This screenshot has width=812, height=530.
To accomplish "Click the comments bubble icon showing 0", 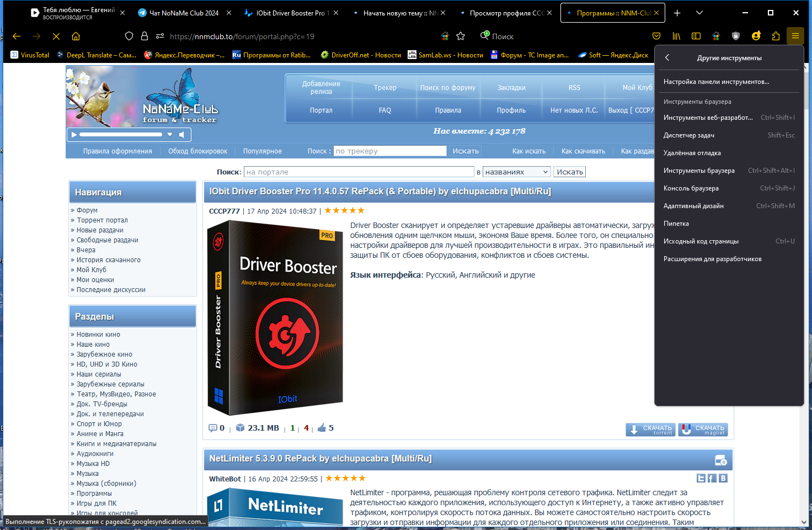I will tap(212, 428).
